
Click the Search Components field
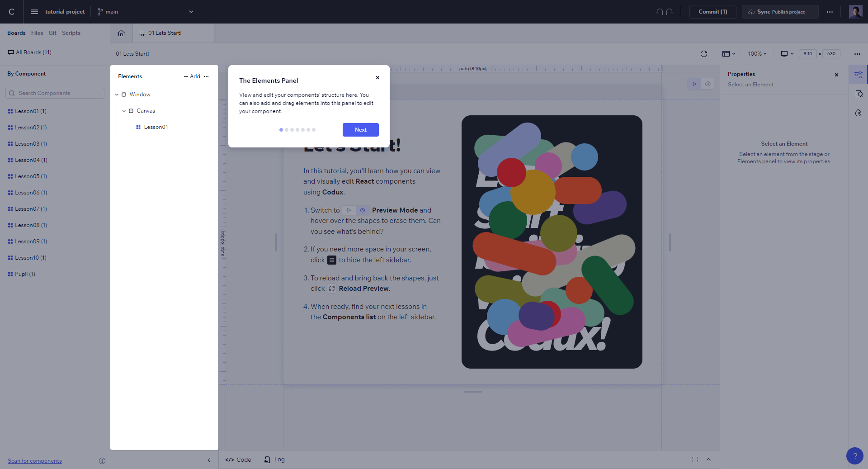pos(55,93)
